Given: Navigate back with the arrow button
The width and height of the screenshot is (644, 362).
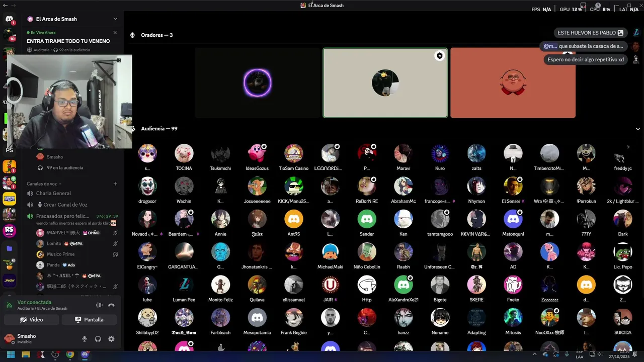Looking at the screenshot, I should click(5, 5).
